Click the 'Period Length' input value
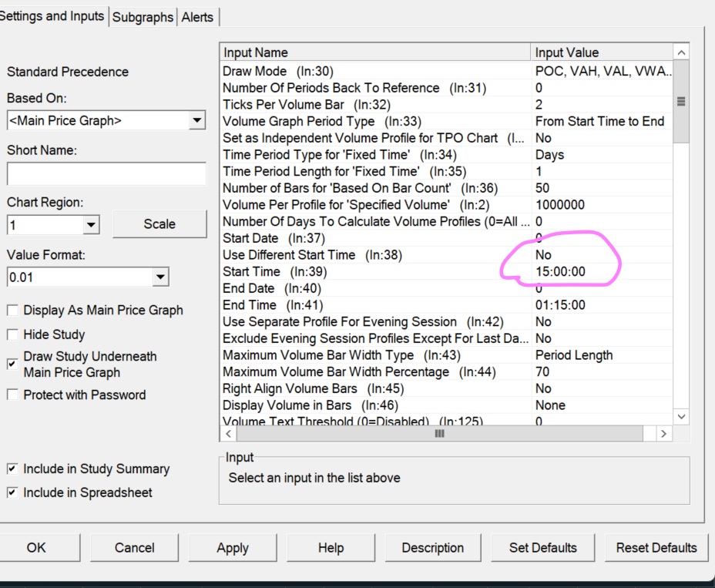The height and width of the screenshot is (588, 715). [574, 355]
